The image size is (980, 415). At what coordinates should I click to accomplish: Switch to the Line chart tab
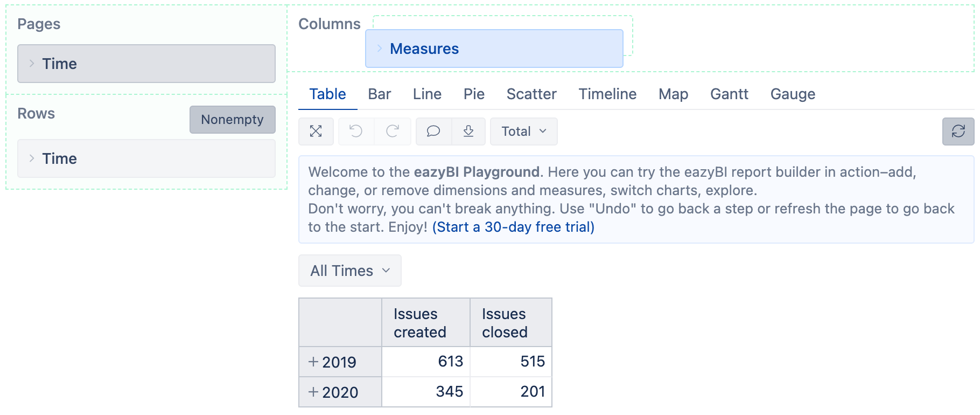(428, 94)
